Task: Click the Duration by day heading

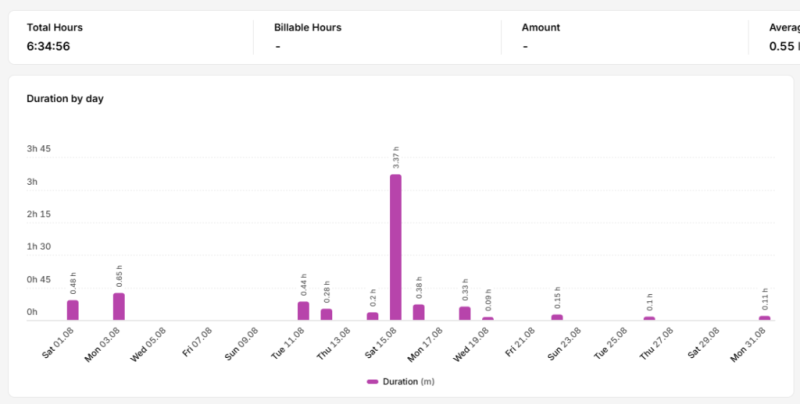Action: click(x=65, y=99)
